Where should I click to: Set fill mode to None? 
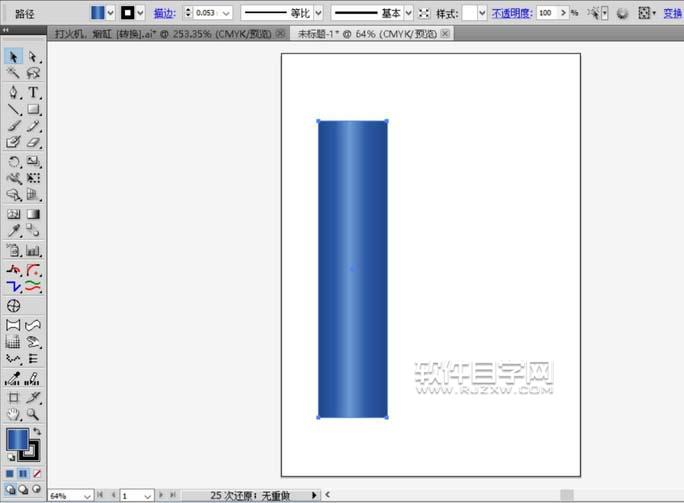37,473
